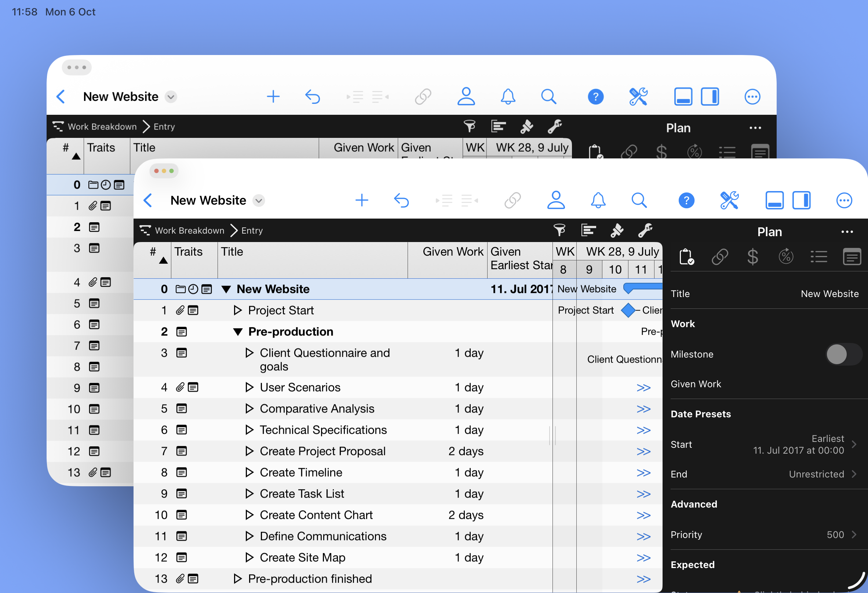868x593 pixels.
Task: Open the completion percent inspector
Action: (x=786, y=257)
